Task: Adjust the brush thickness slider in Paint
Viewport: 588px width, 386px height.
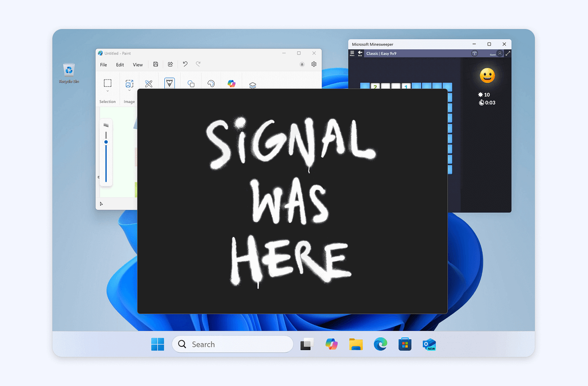Action: (106, 142)
